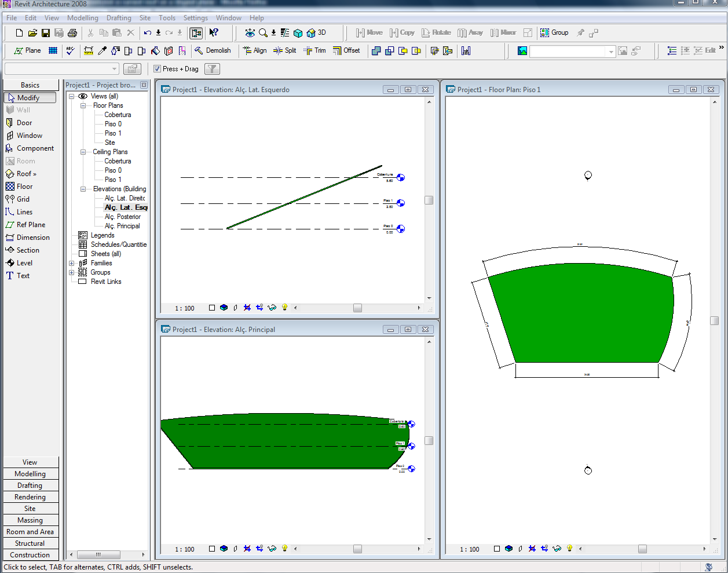Open Alç. Principal elevation in browser

pyautogui.click(x=122, y=226)
